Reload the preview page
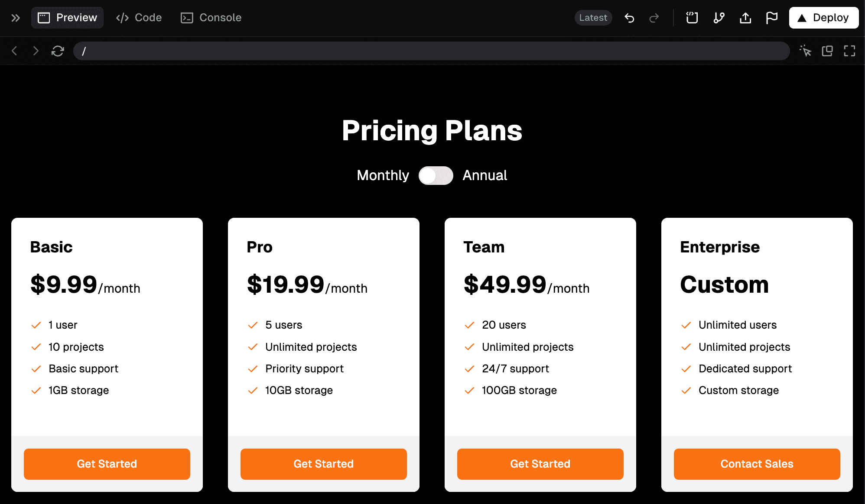The height and width of the screenshot is (504, 865). click(x=58, y=51)
